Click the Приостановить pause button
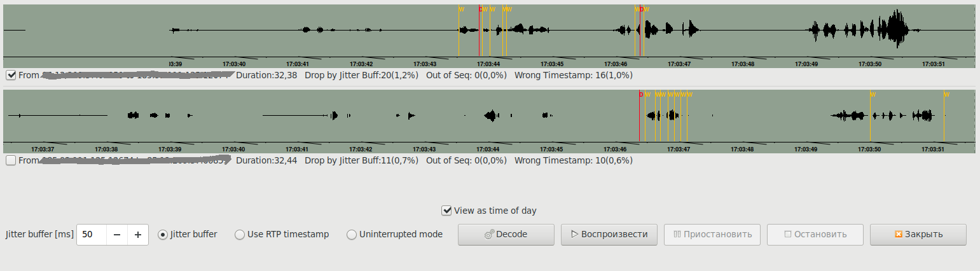 (x=712, y=234)
